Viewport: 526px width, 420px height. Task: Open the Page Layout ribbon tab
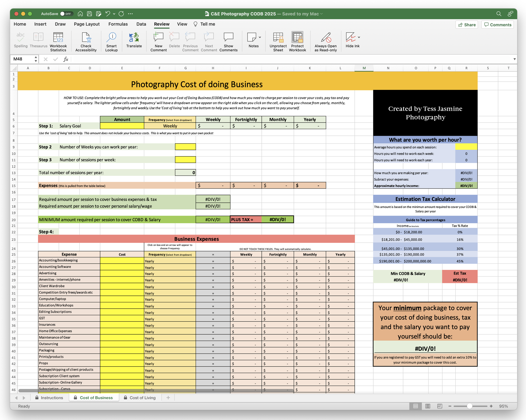87,24
